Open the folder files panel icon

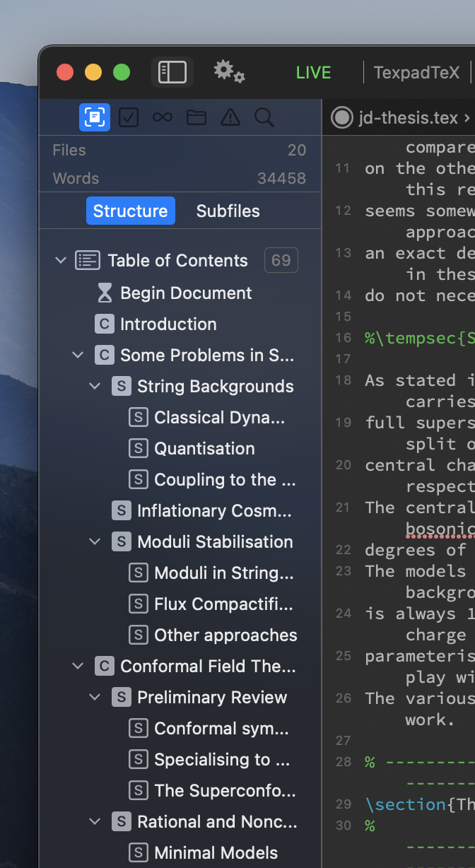coord(197,117)
